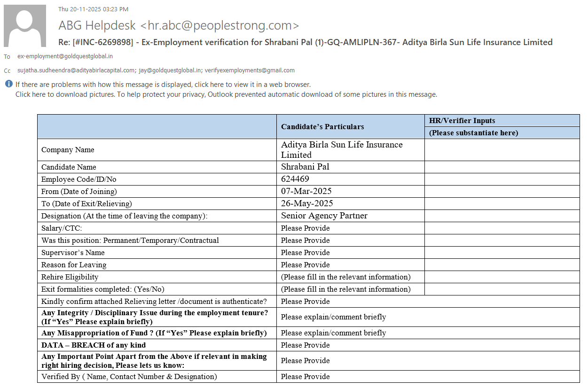This screenshot has width=588, height=388.
Task: Click explain/comment briefly in Misappropriation row
Action: coord(334,333)
